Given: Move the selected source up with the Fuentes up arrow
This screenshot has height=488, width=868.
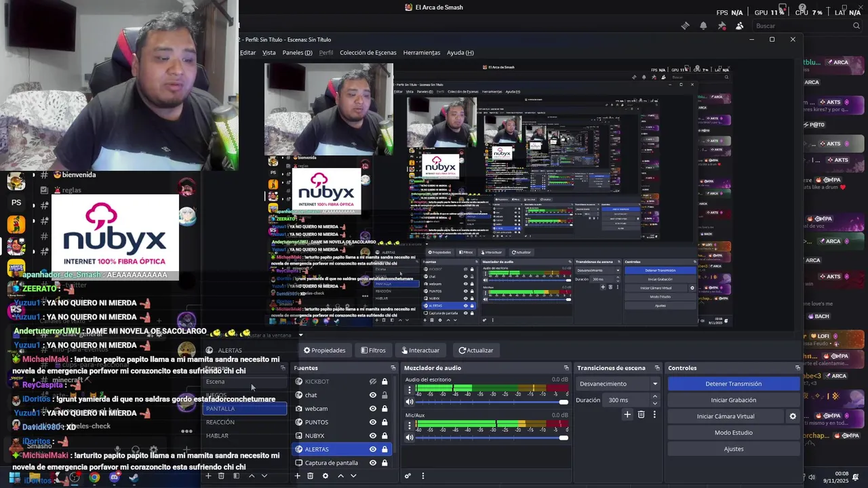Looking at the screenshot, I should 340,476.
